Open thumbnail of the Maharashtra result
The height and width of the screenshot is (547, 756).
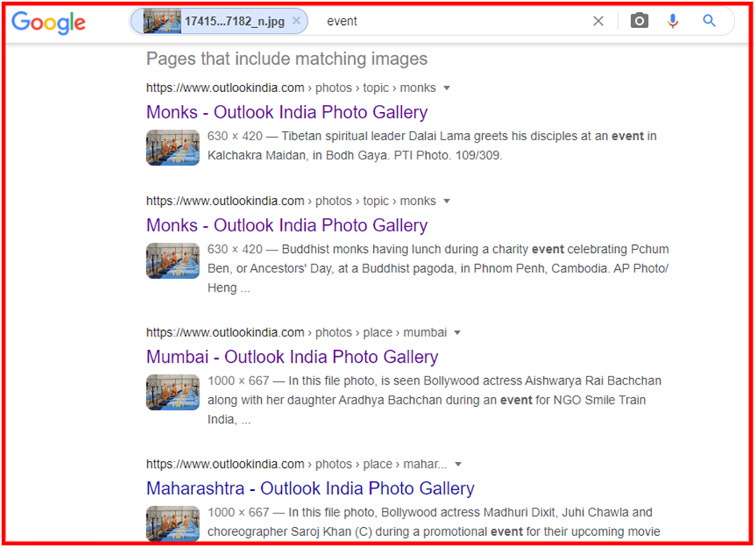173,523
